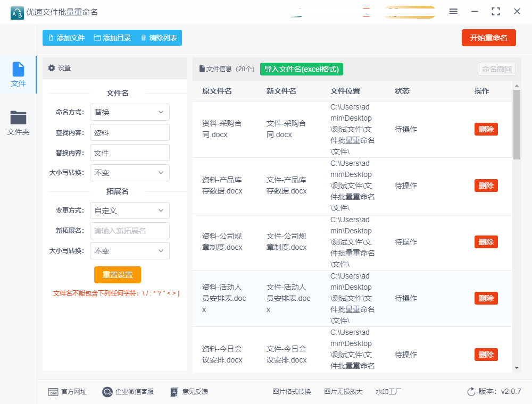Open the hamburger menu in title bar

tap(453, 12)
